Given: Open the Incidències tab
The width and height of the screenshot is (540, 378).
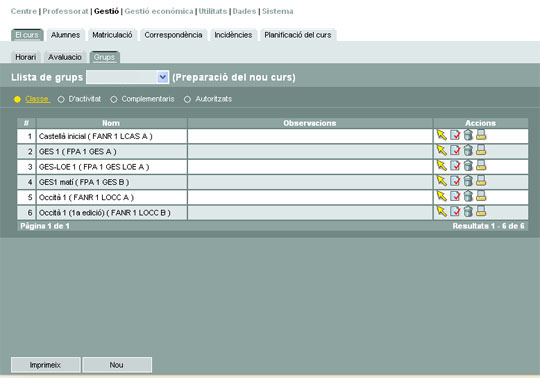Looking at the screenshot, I should pos(233,35).
